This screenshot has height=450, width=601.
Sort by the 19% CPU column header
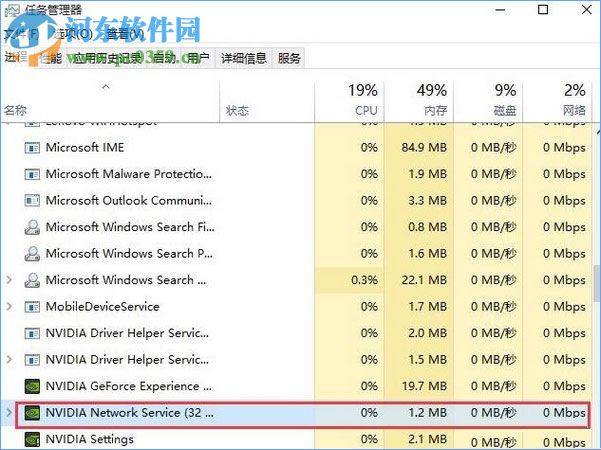(349, 100)
